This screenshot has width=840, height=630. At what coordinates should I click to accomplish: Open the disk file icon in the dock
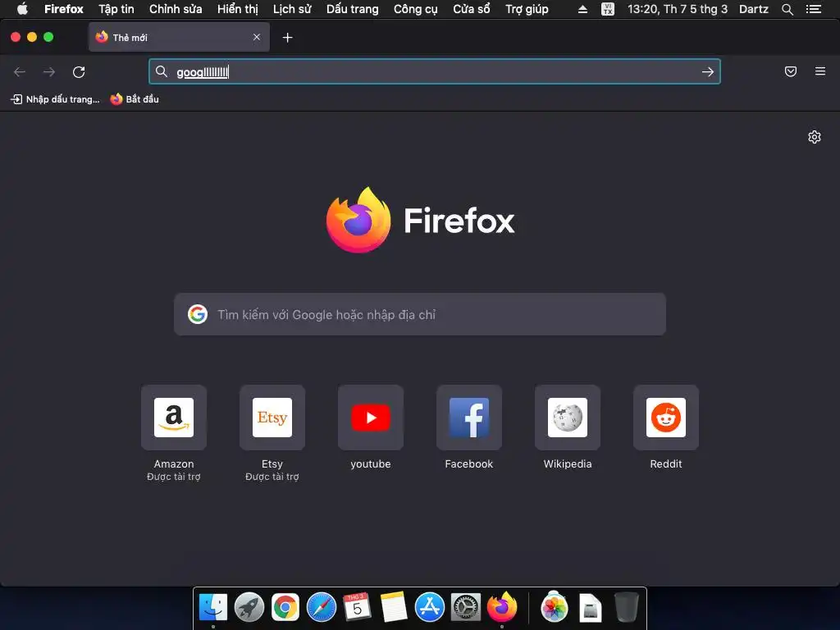(x=591, y=608)
